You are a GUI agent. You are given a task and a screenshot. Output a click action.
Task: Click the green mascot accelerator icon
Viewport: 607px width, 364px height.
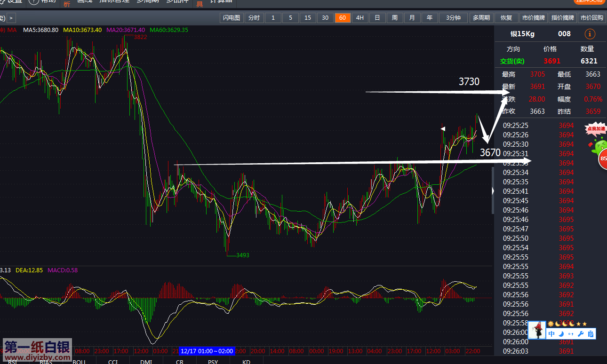pyautogui.click(x=599, y=145)
